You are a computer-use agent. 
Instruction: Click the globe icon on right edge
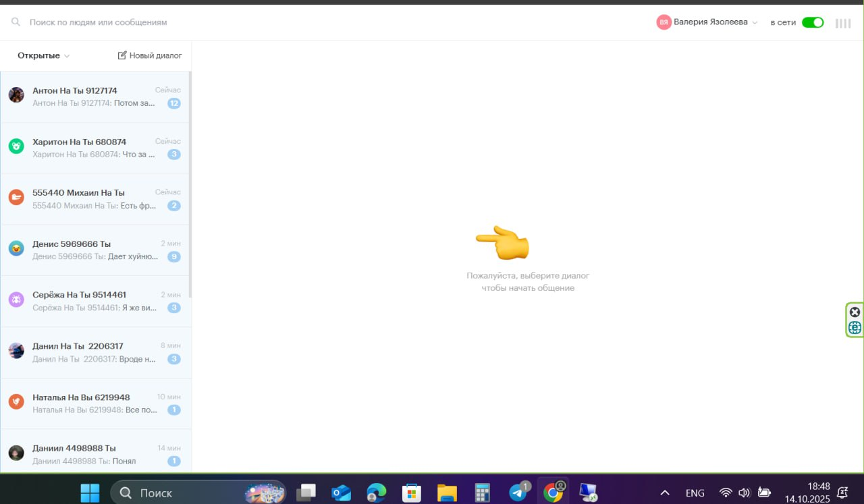tap(855, 328)
